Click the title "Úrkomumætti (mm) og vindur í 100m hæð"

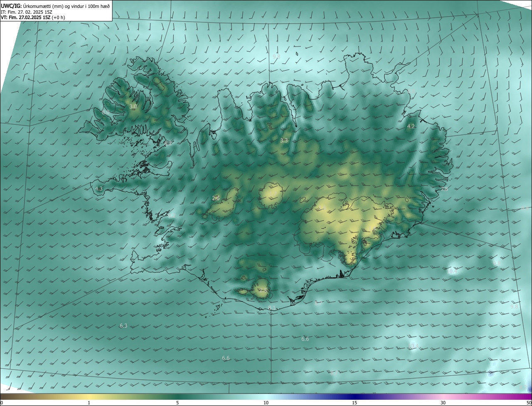tap(66, 5)
